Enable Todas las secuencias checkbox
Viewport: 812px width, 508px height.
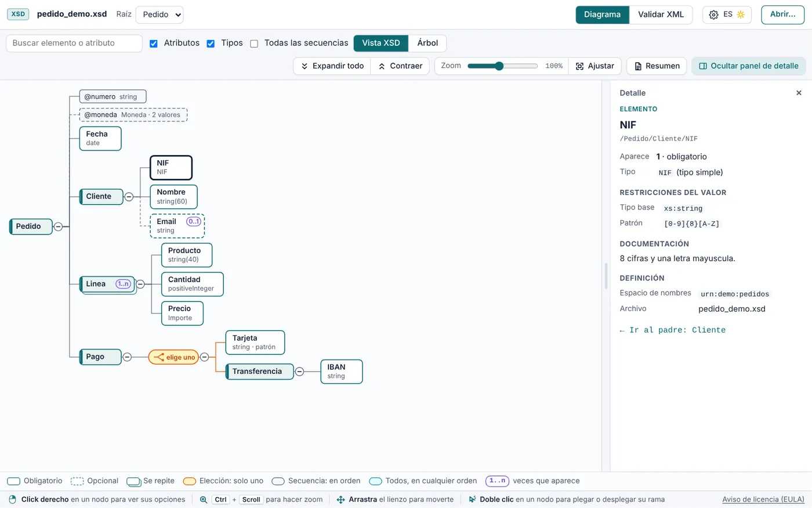click(254, 44)
